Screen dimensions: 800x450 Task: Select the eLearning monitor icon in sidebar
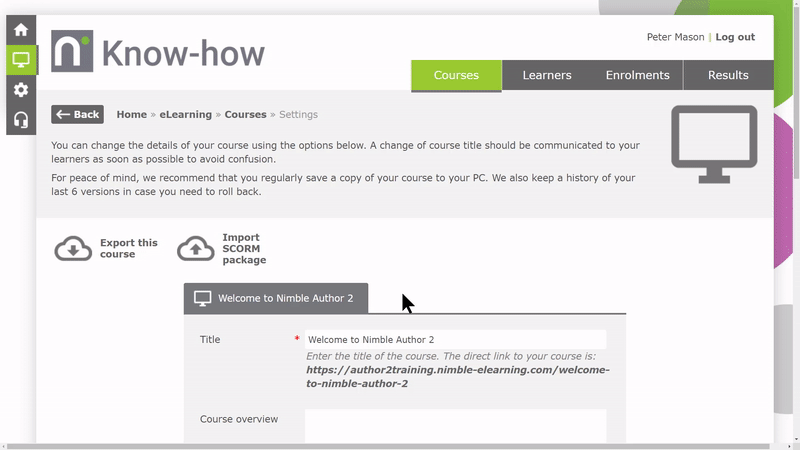coord(21,60)
